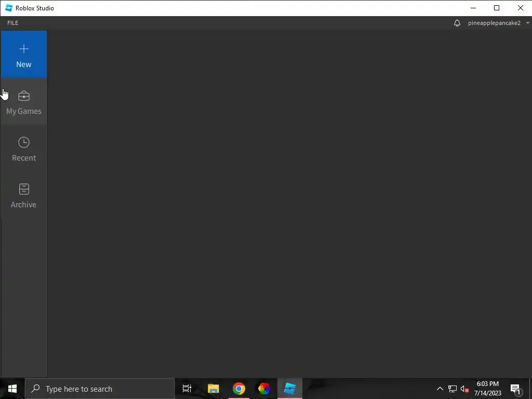
Task: Click the muted volume tray icon
Action: click(x=465, y=389)
